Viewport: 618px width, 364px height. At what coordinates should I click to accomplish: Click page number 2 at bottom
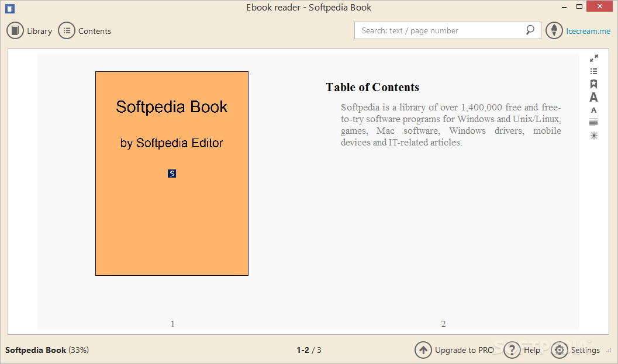(x=443, y=324)
